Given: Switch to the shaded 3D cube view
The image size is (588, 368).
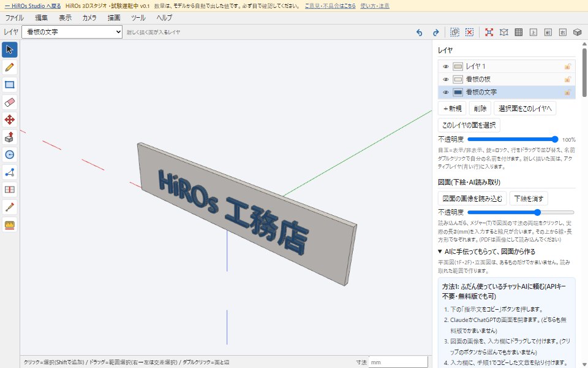Looking at the screenshot, I should pos(578,33).
